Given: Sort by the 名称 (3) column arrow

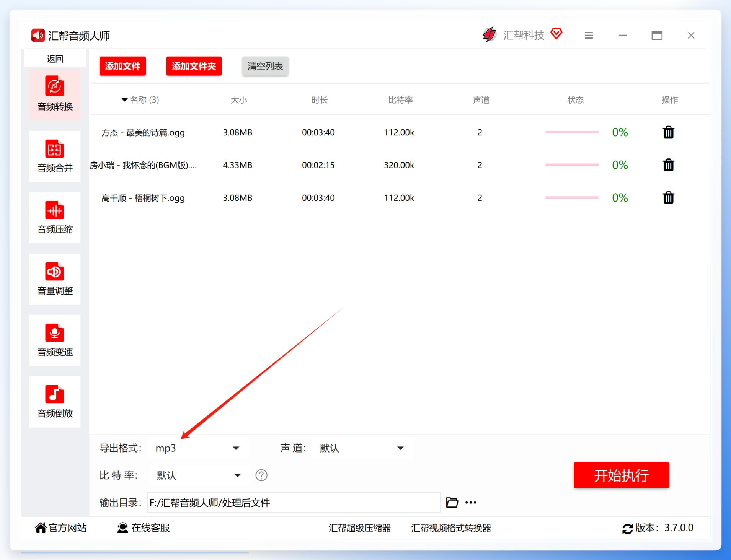Looking at the screenshot, I should [x=124, y=100].
